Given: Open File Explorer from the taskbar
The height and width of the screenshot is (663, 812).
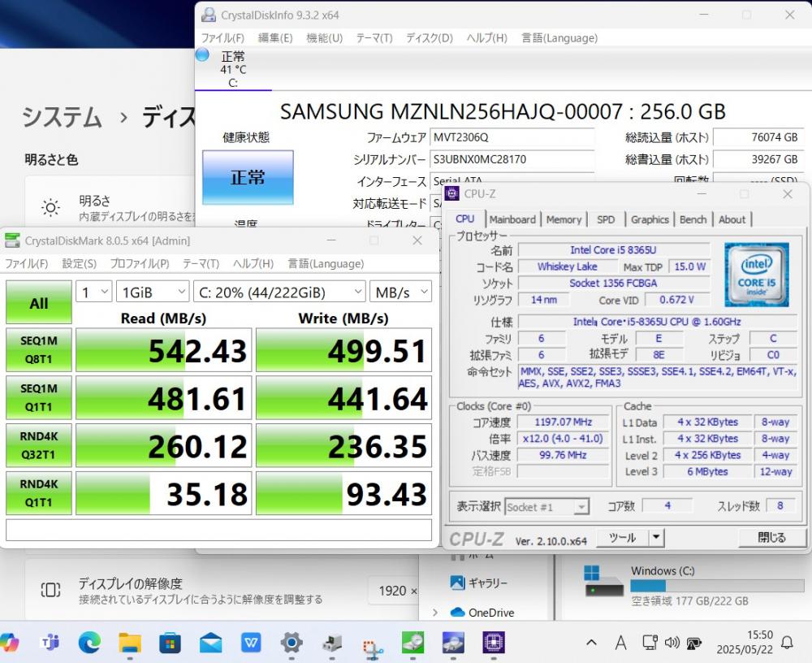Looking at the screenshot, I should click(129, 643).
